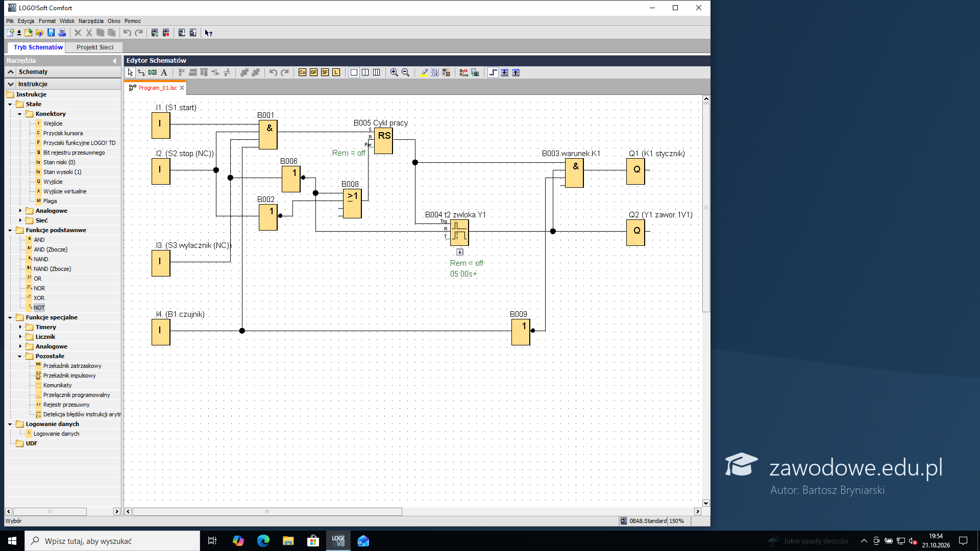
Task: Click the save diskette icon
Action: [x=51, y=33]
